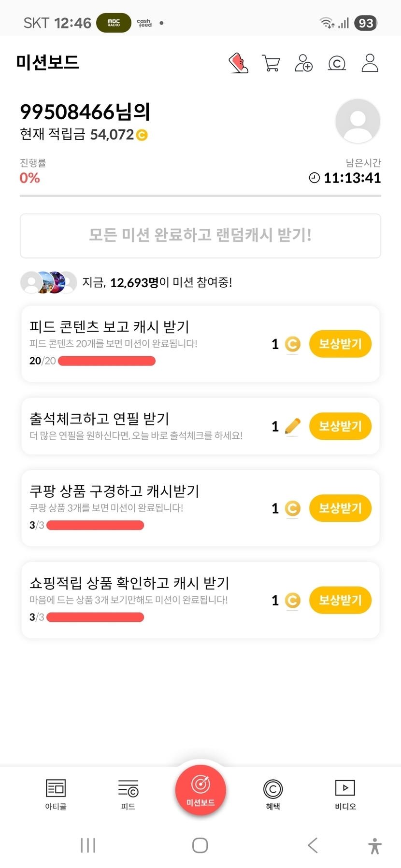The width and height of the screenshot is (401, 868).
Task: Open my profile icon in header
Action: click(x=370, y=63)
